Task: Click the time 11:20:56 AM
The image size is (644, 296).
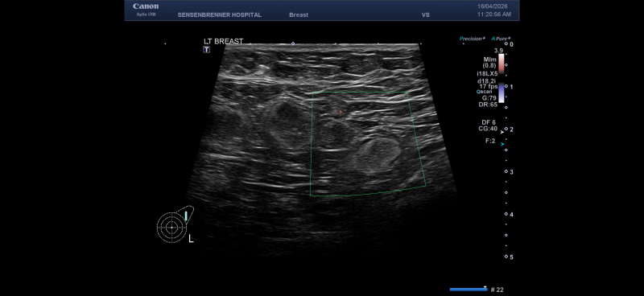Action: [x=494, y=14]
